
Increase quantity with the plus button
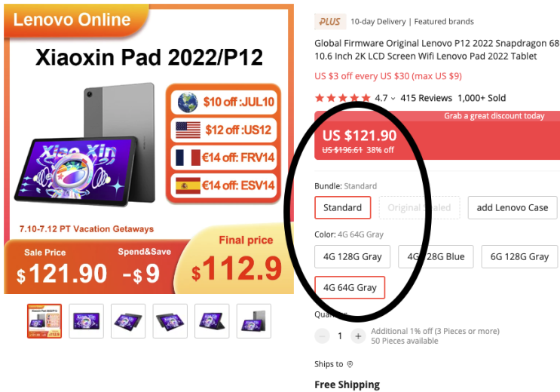click(x=358, y=336)
